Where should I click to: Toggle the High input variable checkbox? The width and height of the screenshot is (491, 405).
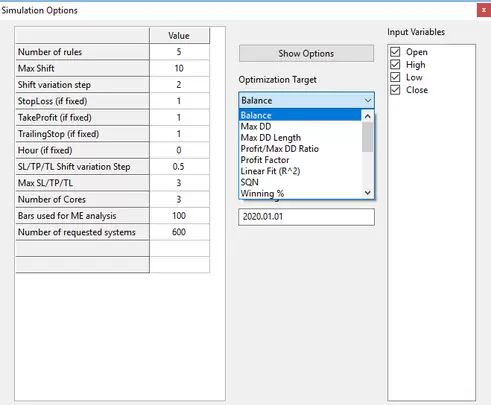point(395,65)
